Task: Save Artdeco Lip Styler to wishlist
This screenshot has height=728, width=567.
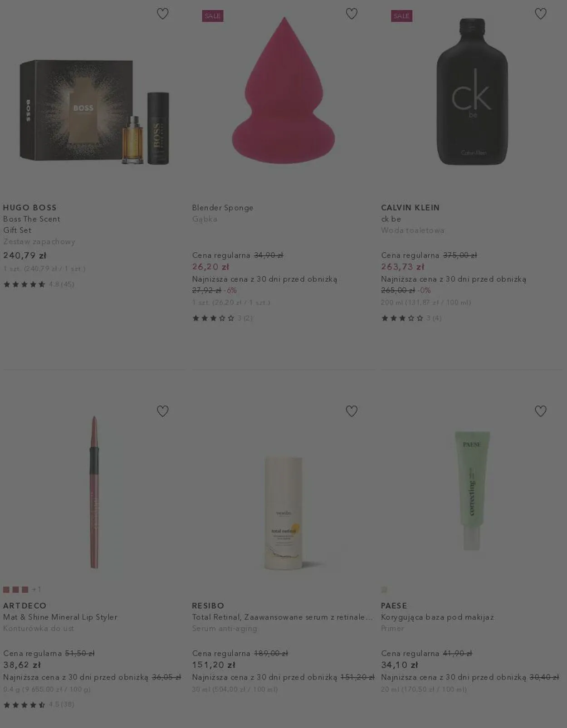Action: click(162, 411)
